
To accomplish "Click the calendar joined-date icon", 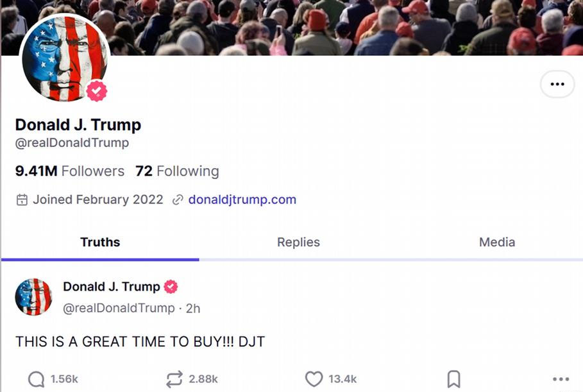I will (22, 200).
